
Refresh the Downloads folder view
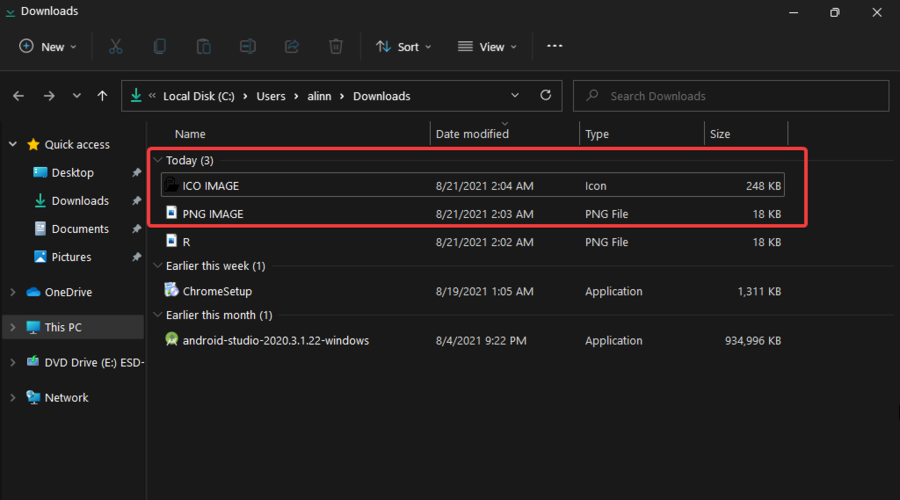click(545, 96)
